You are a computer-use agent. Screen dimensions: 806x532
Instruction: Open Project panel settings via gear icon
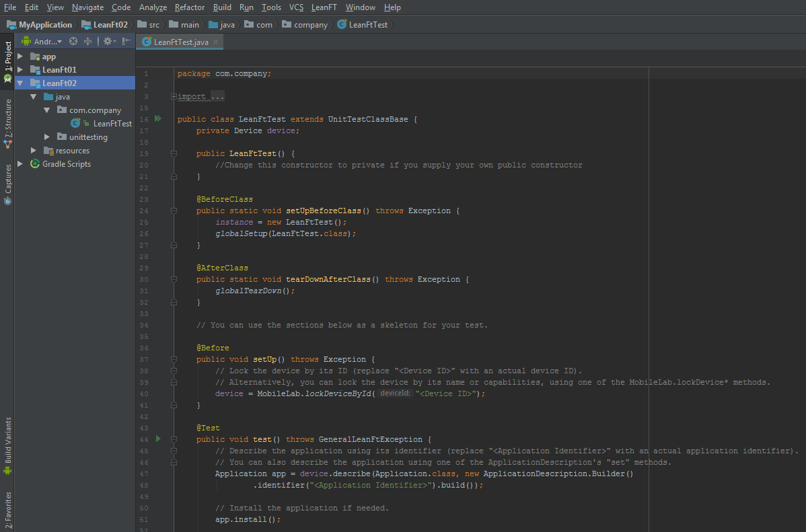(x=107, y=40)
